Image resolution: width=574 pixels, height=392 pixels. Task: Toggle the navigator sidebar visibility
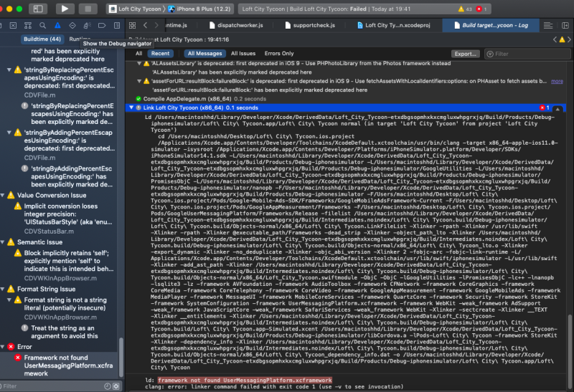[x=38, y=9]
